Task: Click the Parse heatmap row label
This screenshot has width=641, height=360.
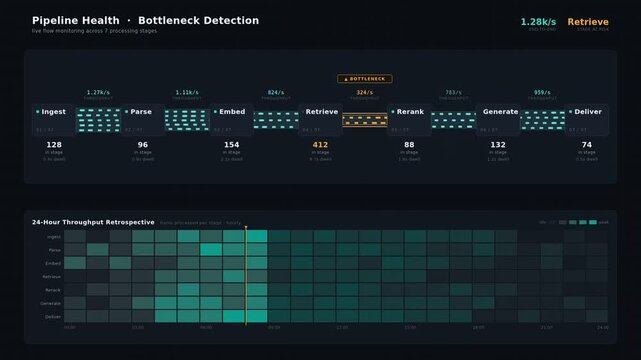Action: [x=55, y=250]
